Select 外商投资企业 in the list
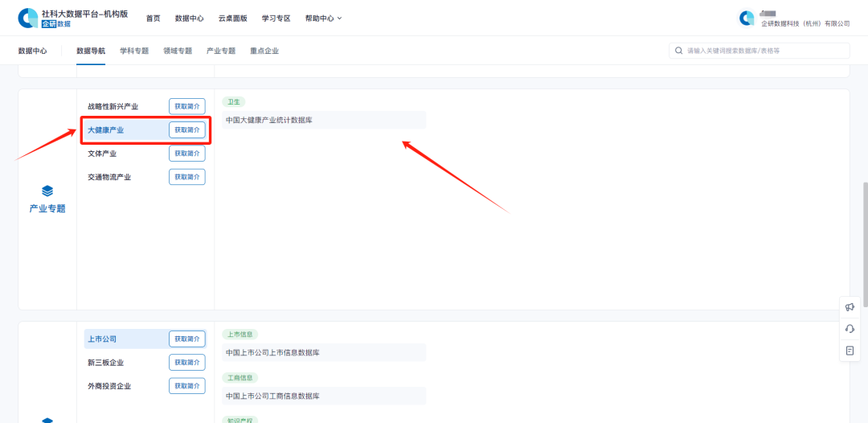The image size is (868, 423). click(x=109, y=386)
